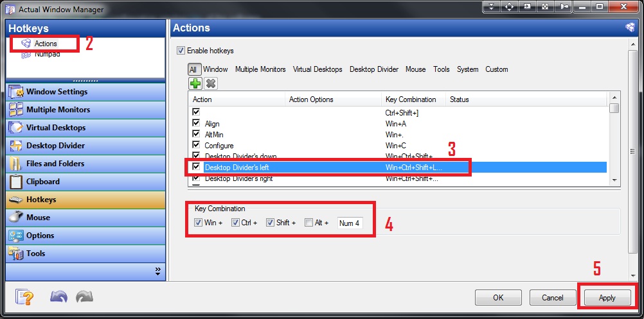Click the redo arrow icon at bottom
Viewport: 644px width, 319px height.
coord(85,297)
